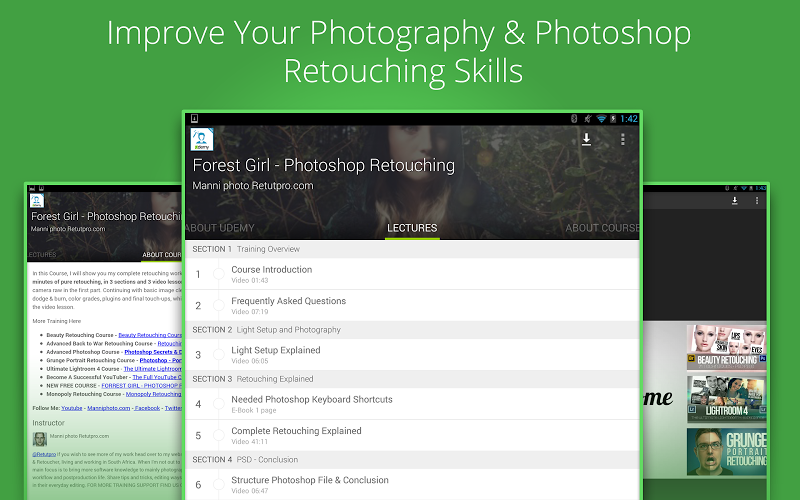800x500 pixels.
Task: Tap the progress circle for Needed Photoshop Keyboard Shortcuts
Action: click(218, 404)
